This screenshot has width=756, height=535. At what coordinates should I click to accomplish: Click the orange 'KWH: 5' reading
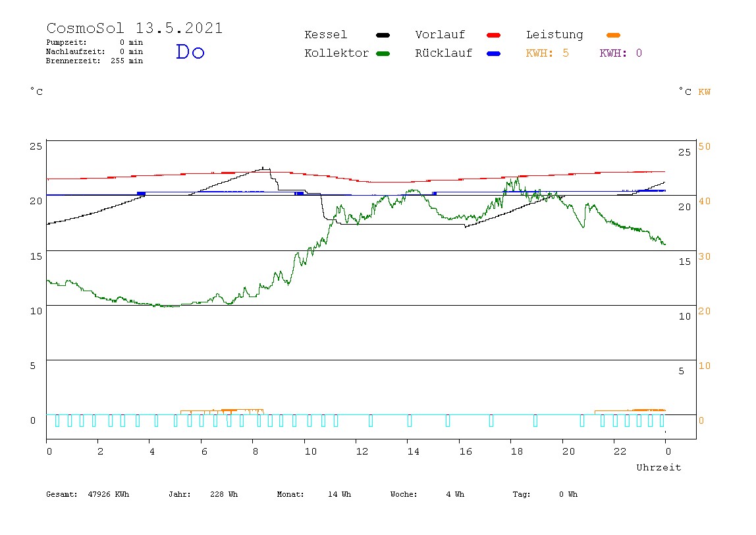point(547,53)
